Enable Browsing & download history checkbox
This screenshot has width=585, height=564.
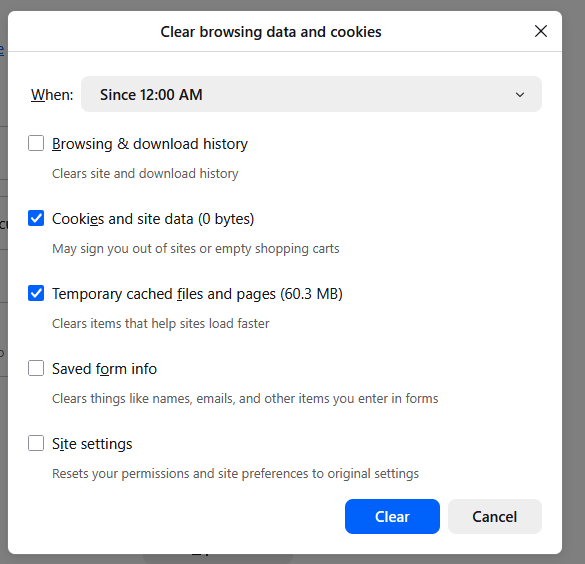click(36, 143)
